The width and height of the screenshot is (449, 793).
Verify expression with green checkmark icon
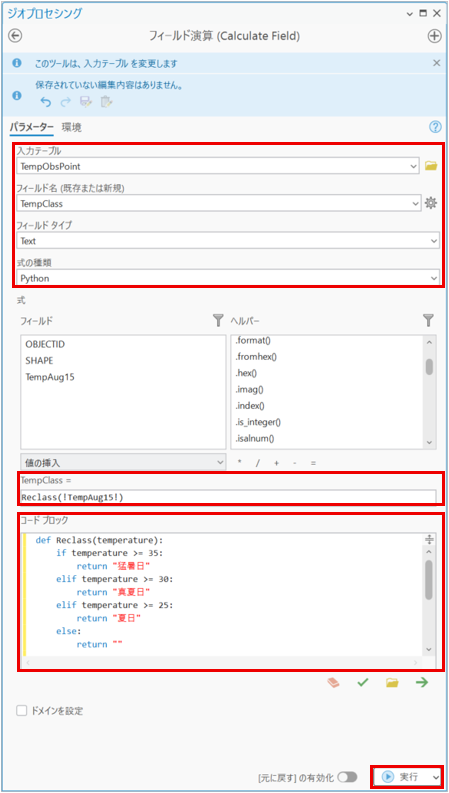click(x=362, y=682)
